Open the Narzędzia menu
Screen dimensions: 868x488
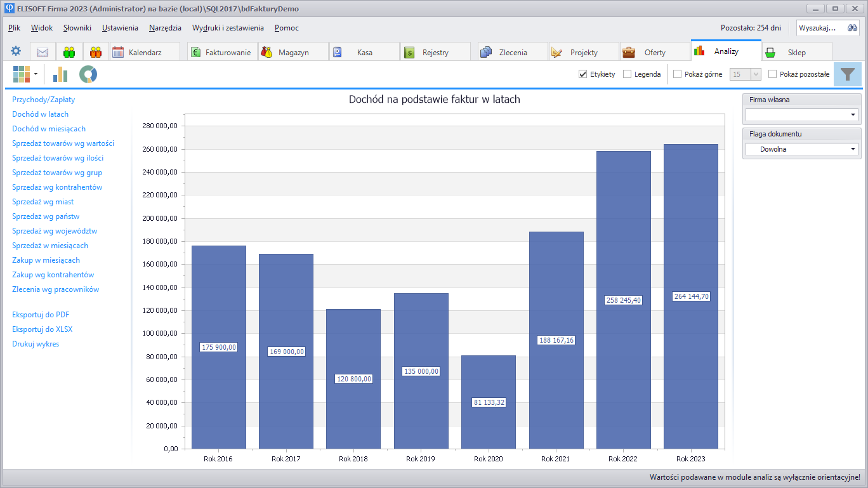coord(165,28)
